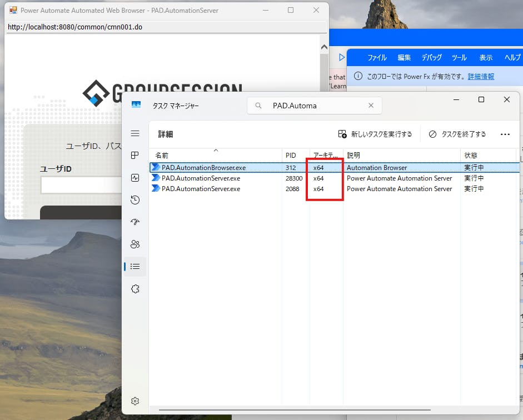
Task: Click the info icon beside the Power Fx notice
Action: click(x=358, y=76)
